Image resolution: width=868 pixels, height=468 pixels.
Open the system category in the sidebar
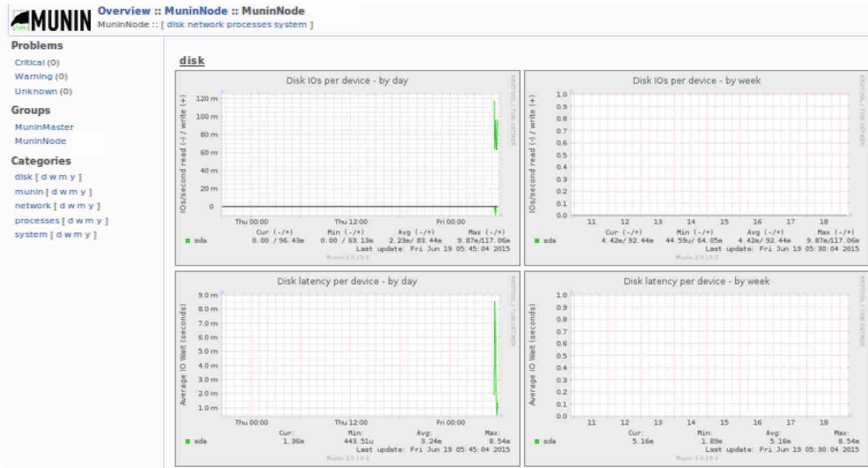click(31, 234)
